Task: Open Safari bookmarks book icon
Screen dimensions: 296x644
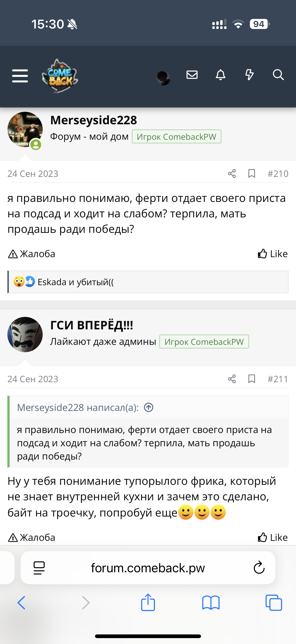Action: [x=211, y=603]
